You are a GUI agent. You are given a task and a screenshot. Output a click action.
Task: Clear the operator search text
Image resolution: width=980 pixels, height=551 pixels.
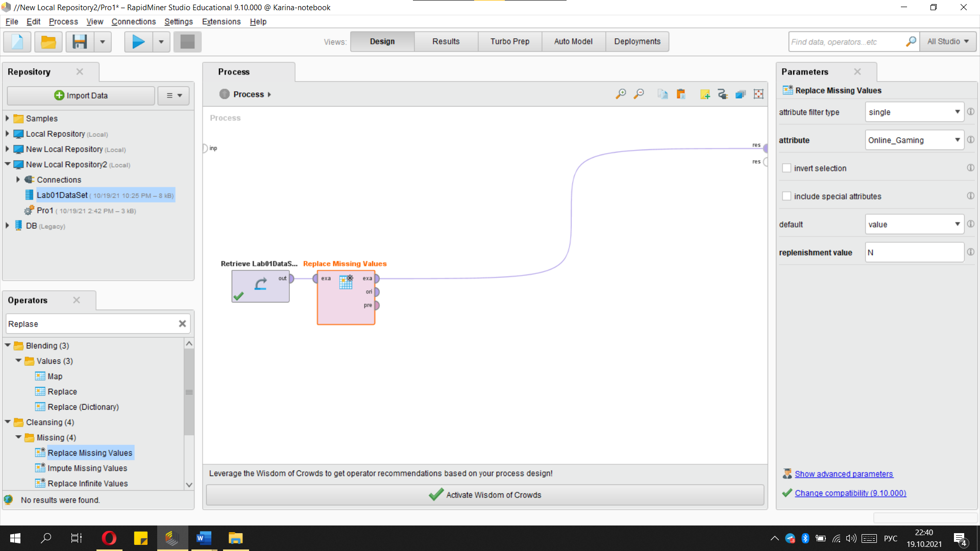pos(182,323)
